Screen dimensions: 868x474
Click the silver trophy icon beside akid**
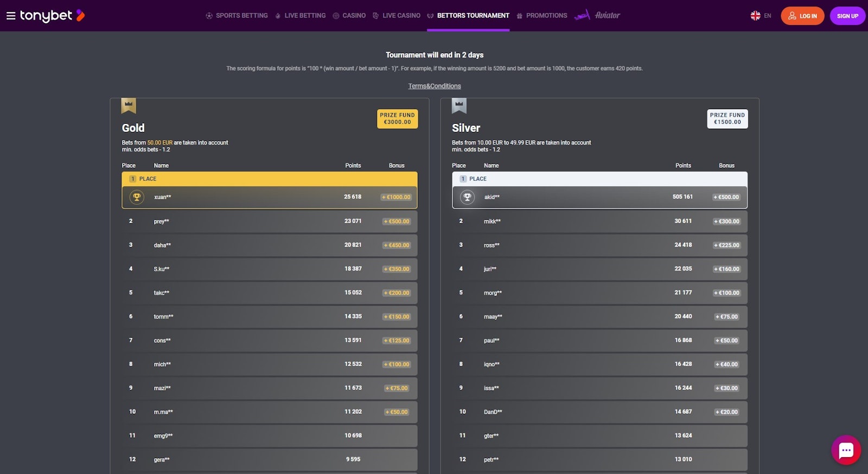coord(467,197)
